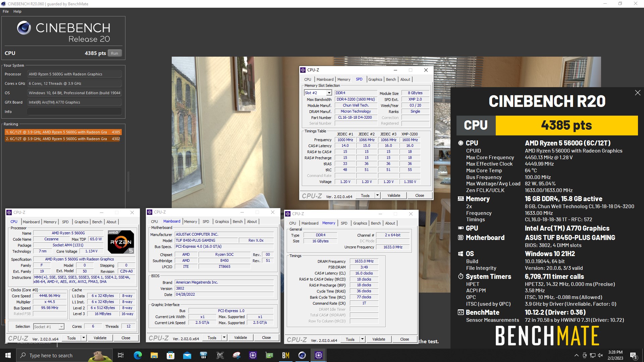
Task: Click the Processor field in Your System
Action: pyautogui.click(x=74, y=74)
